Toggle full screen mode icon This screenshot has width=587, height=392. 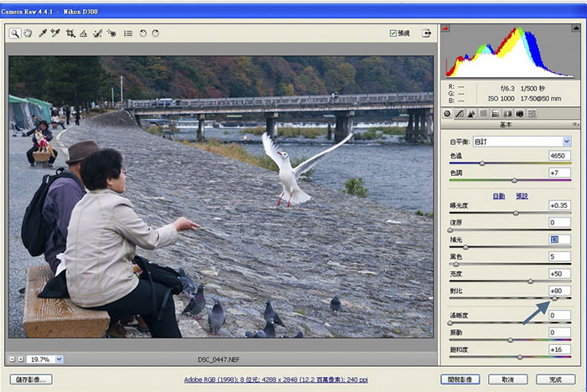tap(427, 34)
